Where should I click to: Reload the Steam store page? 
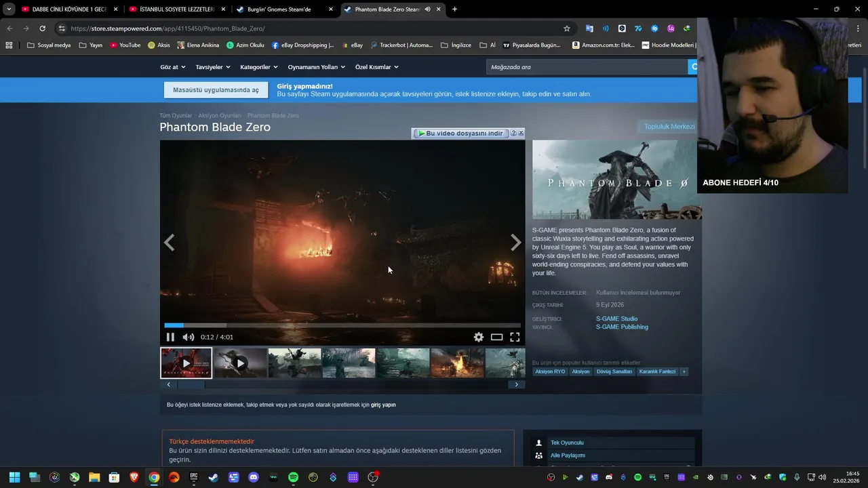(x=42, y=28)
